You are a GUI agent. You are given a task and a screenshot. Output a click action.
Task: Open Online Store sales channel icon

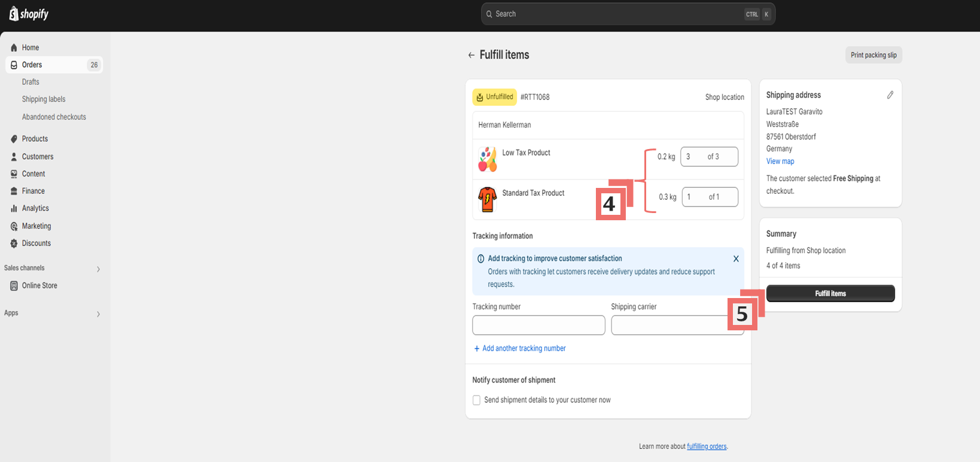pos(14,286)
